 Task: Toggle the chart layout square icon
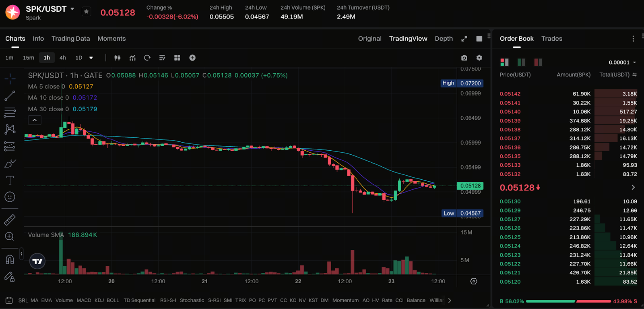pyautogui.click(x=479, y=39)
